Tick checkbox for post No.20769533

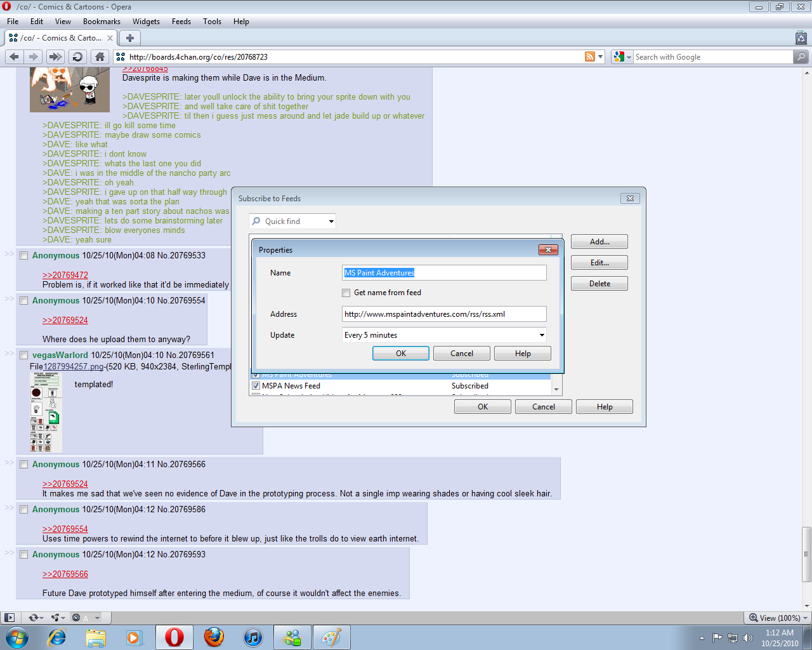[x=23, y=256]
